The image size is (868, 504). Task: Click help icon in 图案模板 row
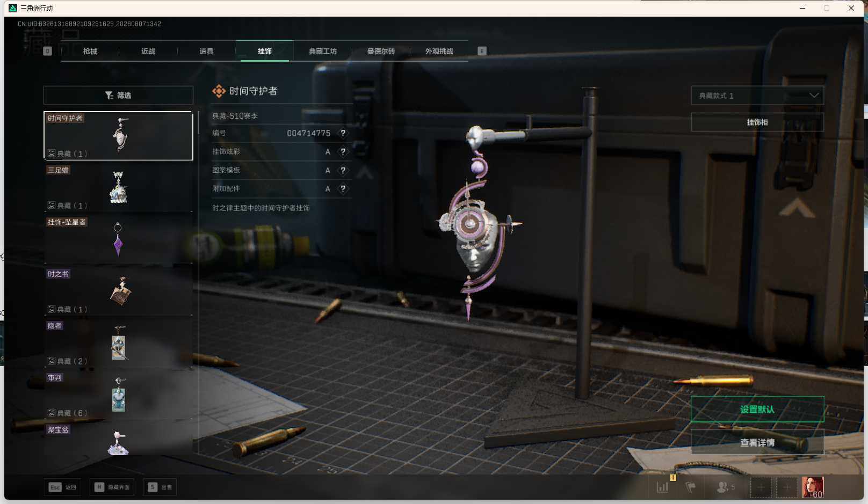(343, 170)
